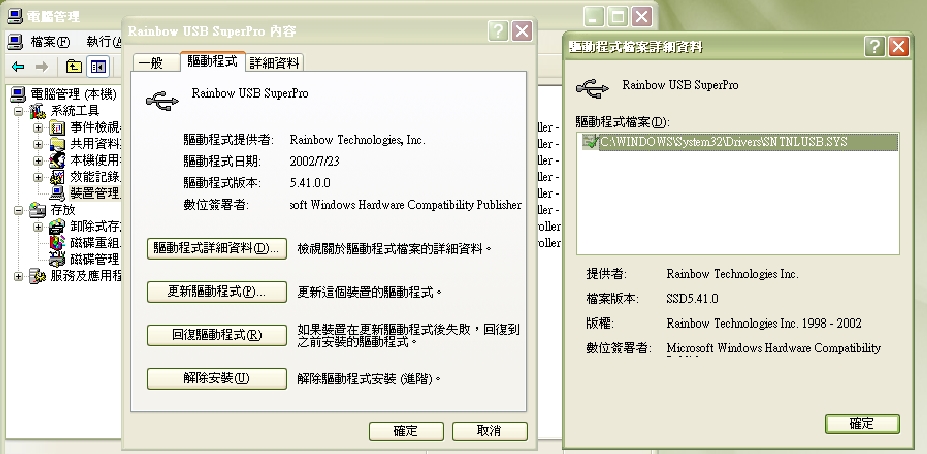Viewport: 927px width, 454px height.
Task: Click the 裝置管理 tree label
Action: click(x=96, y=193)
